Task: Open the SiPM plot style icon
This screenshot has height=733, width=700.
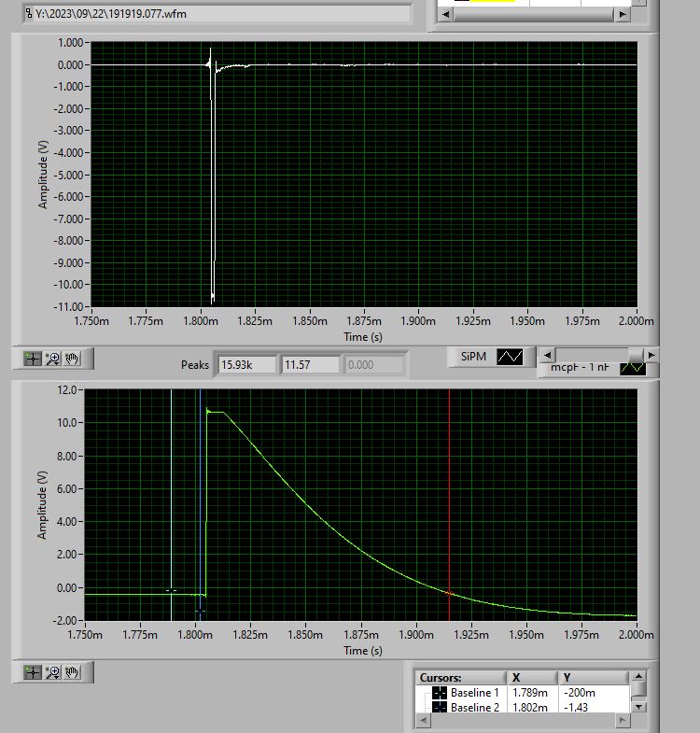Action: point(510,357)
